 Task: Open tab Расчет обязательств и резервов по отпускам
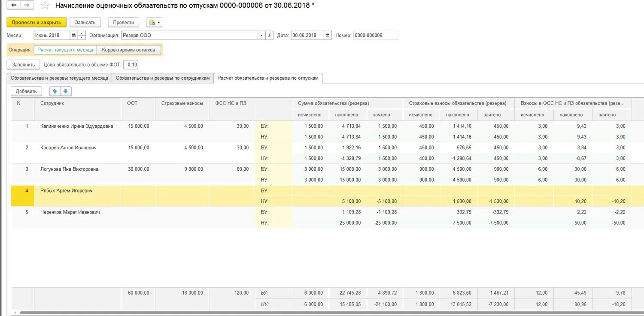[268, 78]
